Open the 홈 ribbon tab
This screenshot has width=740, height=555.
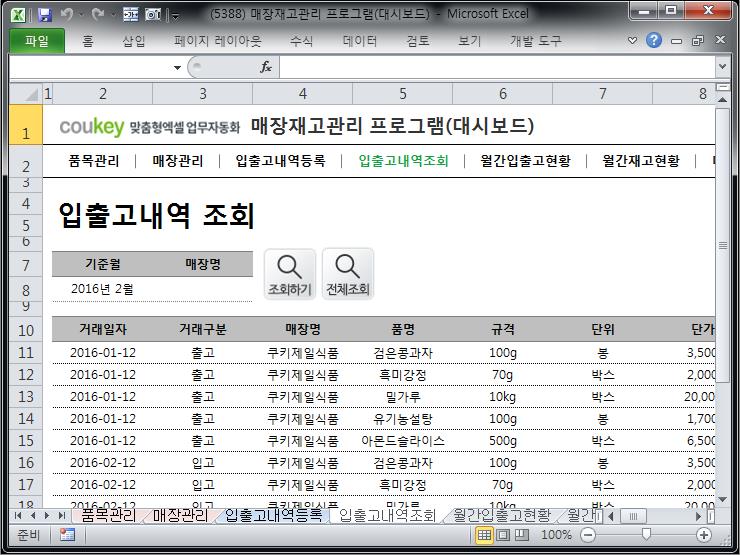tap(88, 41)
